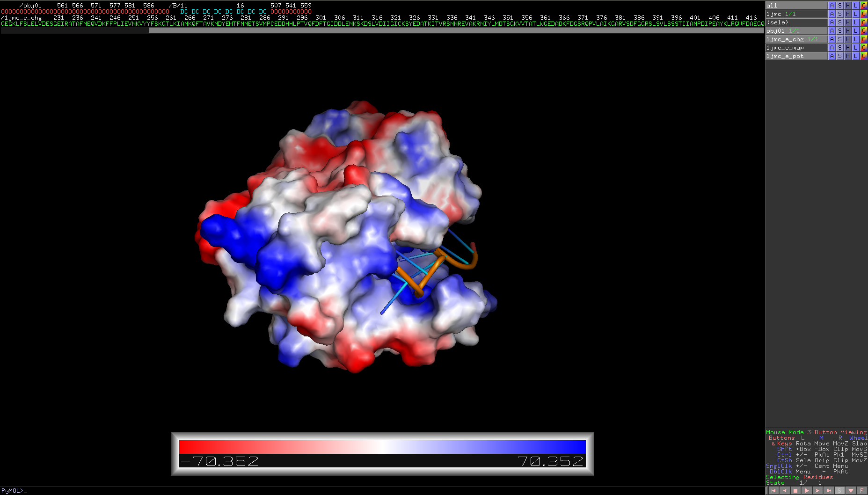This screenshot has height=495, width=868.
Task: Select the /obj01 label in sequence viewer
Action: 30,6
